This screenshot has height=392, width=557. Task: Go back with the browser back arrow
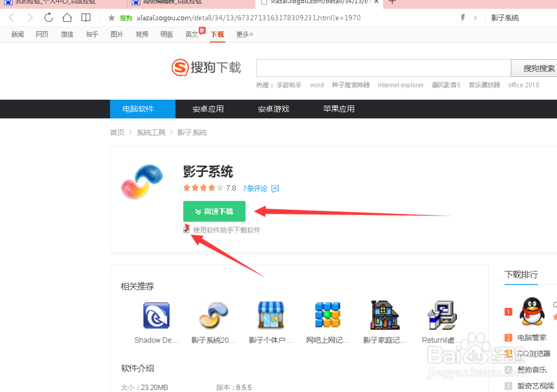click(11, 17)
